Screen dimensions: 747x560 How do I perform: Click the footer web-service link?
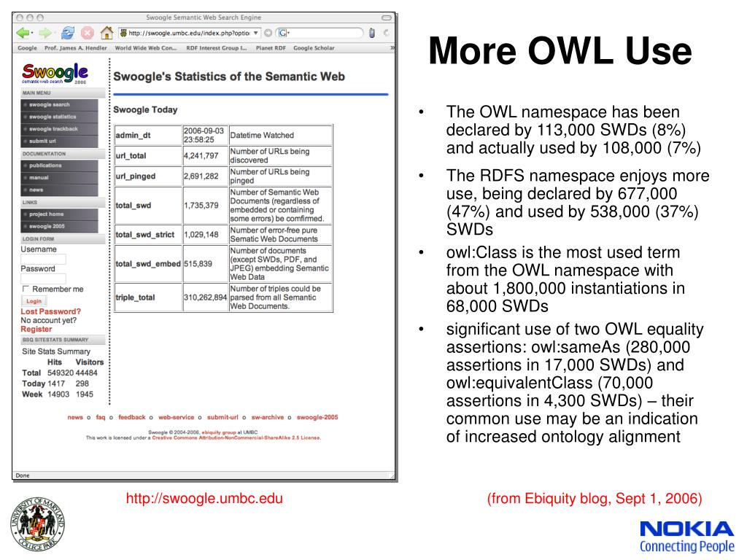point(177,417)
